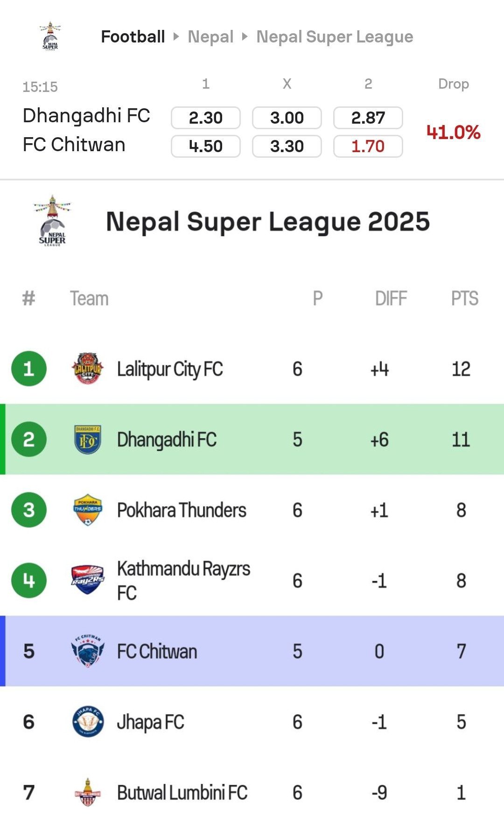Pick the 2.87 away win odds
The height and width of the screenshot is (831, 504).
368,118
